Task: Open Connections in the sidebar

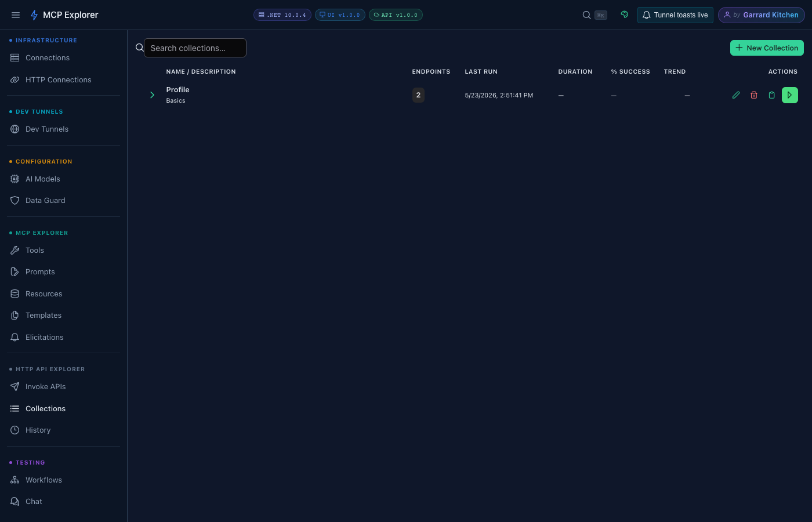Action: pyautogui.click(x=64, y=58)
